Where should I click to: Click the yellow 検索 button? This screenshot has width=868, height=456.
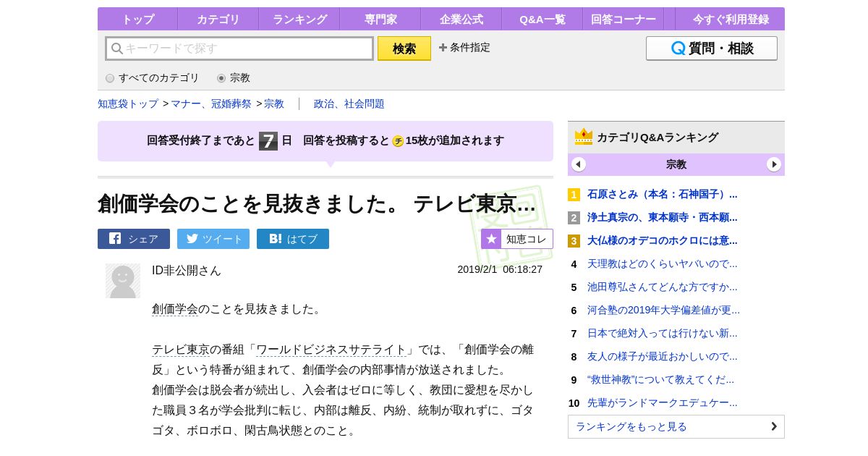click(x=404, y=48)
